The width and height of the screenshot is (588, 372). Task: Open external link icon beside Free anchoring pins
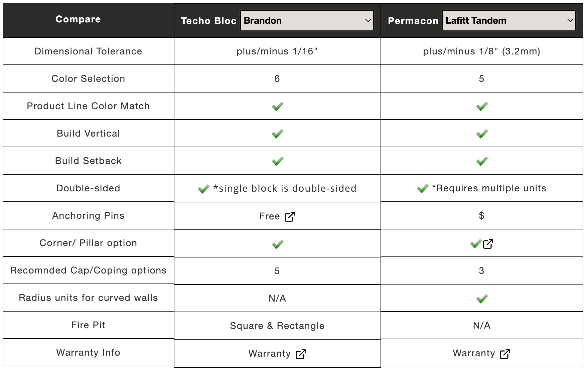[290, 217]
